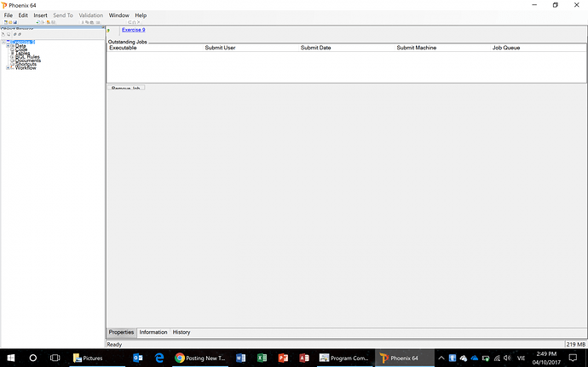Switch to Program Com... taskbar window
Screen dimensions: 588x367
[344, 358]
